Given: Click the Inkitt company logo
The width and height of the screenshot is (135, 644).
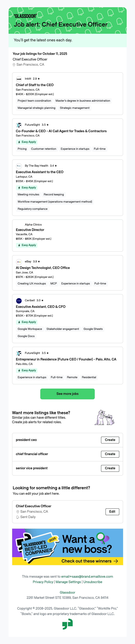Looking at the screenshot, I should click(19, 79).
